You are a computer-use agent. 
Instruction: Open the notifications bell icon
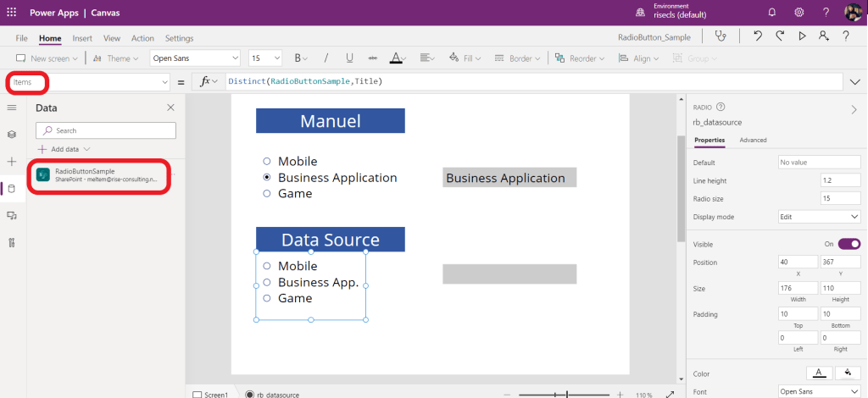tap(771, 12)
